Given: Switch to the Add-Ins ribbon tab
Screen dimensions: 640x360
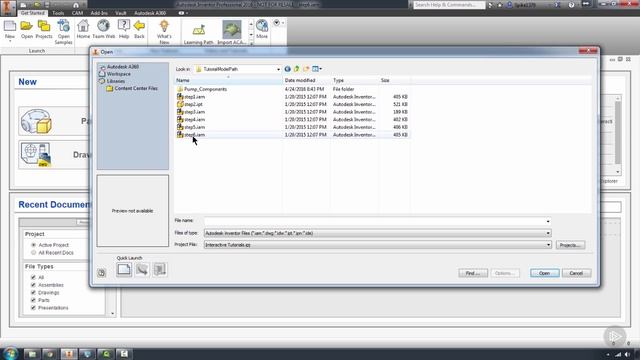Looking at the screenshot, I should (99, 13).
